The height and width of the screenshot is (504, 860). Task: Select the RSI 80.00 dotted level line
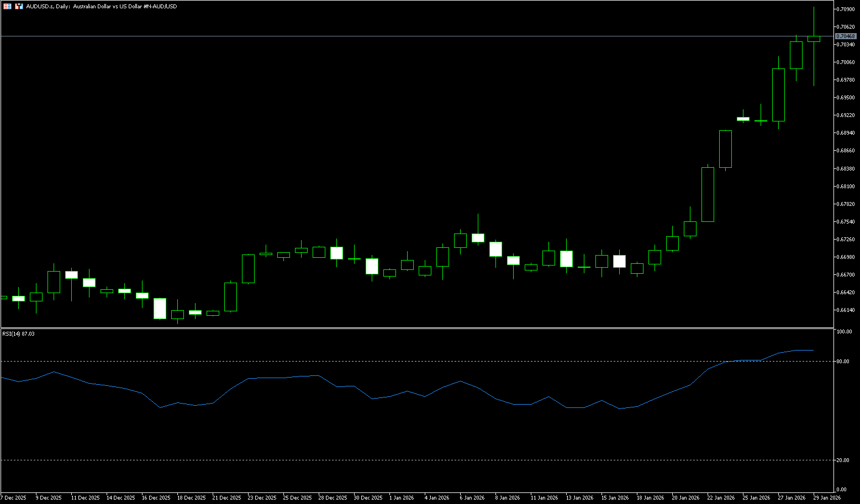(387, 361)
